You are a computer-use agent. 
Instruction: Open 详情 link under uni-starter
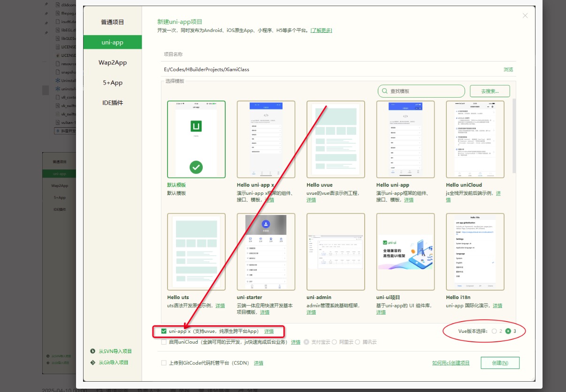[265, 313]
